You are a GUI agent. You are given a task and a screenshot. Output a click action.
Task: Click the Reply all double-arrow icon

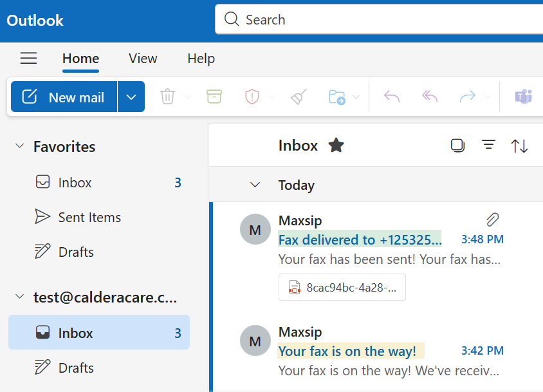[x=430, y=97]
